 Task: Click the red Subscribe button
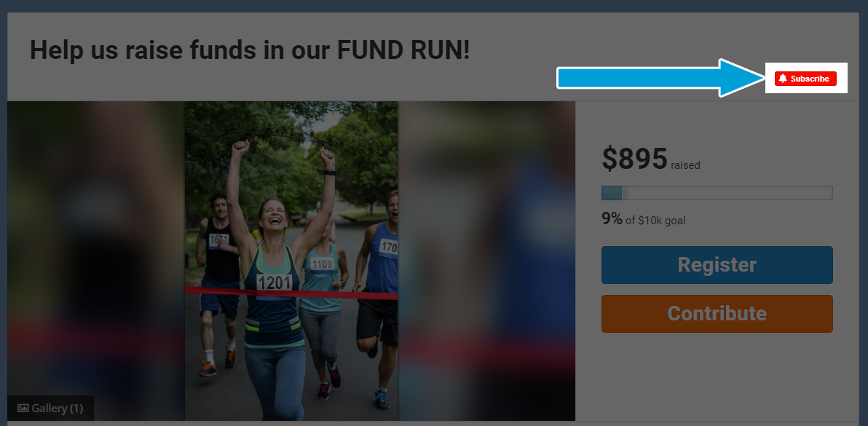pos(805,79)
